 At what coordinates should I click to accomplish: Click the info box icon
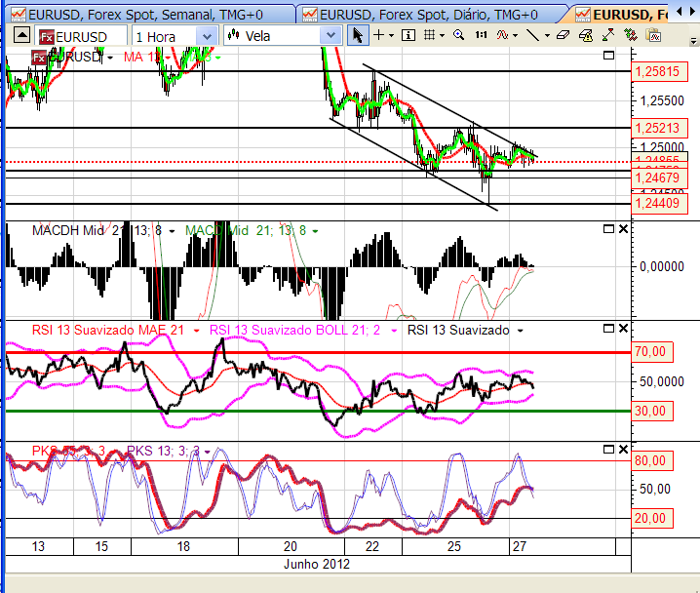(408, 35)
